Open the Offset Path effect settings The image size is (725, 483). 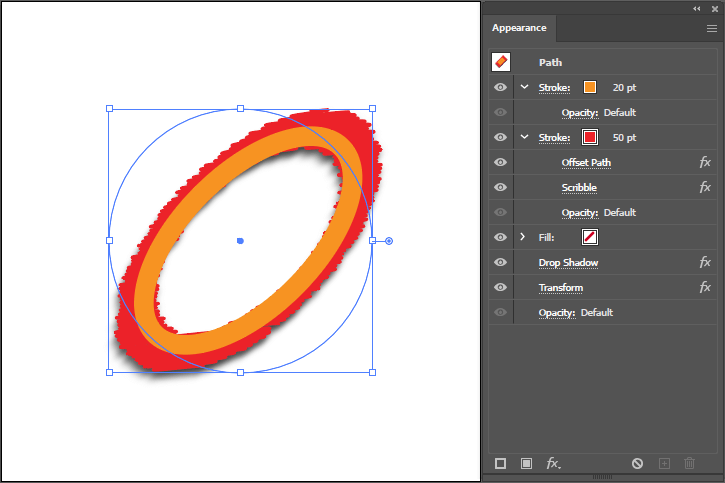pos(586,162)
